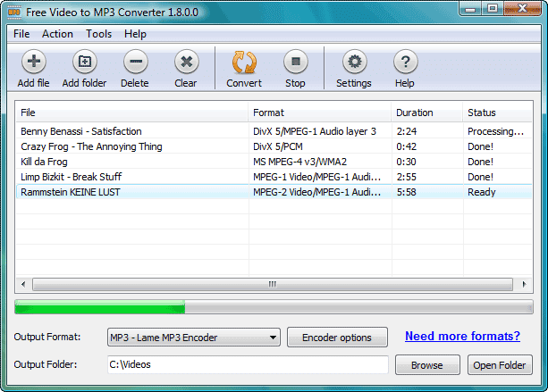548x392 pixels.
Task: Click the Open Folder button
Action: tap(500, 365)
